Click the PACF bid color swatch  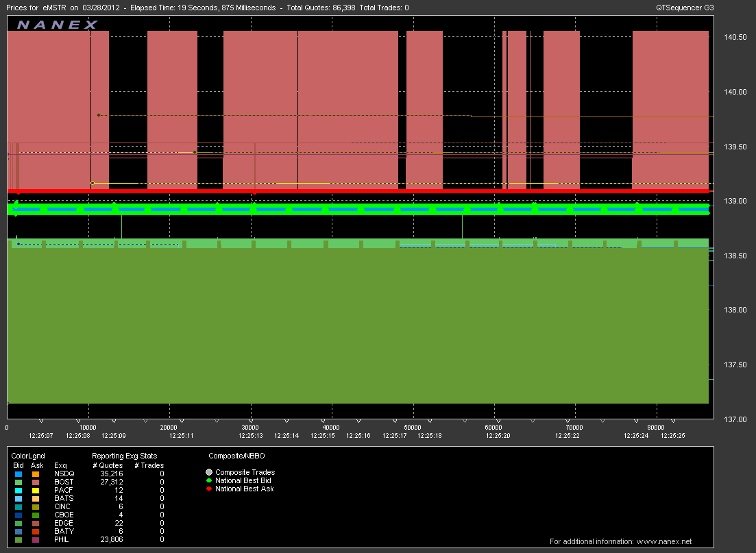point(19,491)
